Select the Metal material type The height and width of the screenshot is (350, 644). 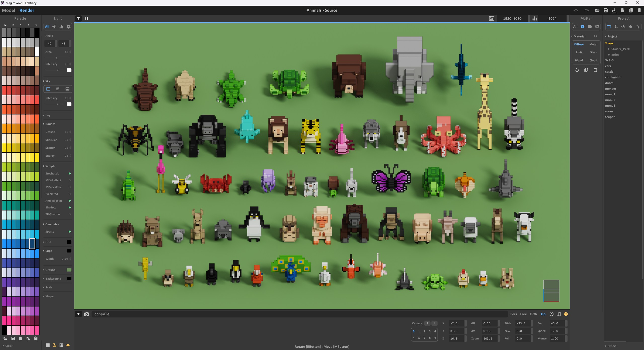[593, 44]
